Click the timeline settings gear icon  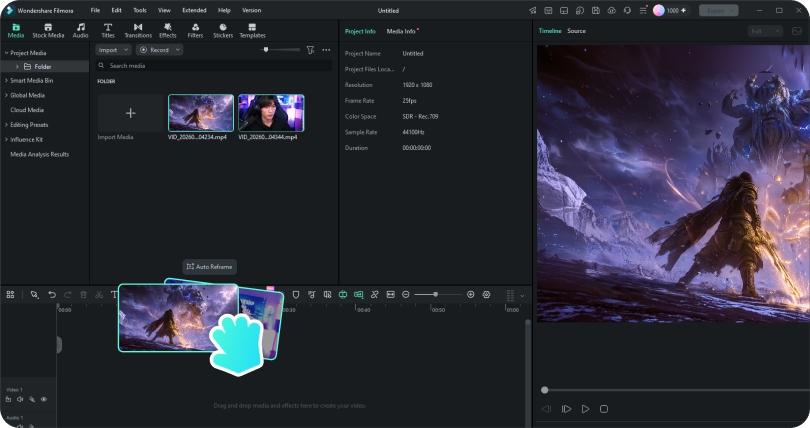(486, 294)
